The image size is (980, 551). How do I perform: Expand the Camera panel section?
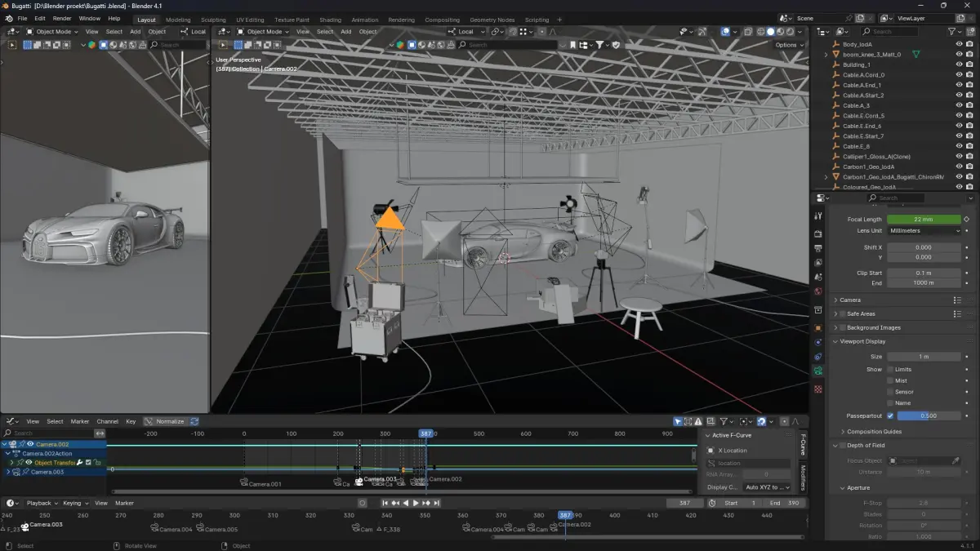pyautogui.click(x=836, y=300)
